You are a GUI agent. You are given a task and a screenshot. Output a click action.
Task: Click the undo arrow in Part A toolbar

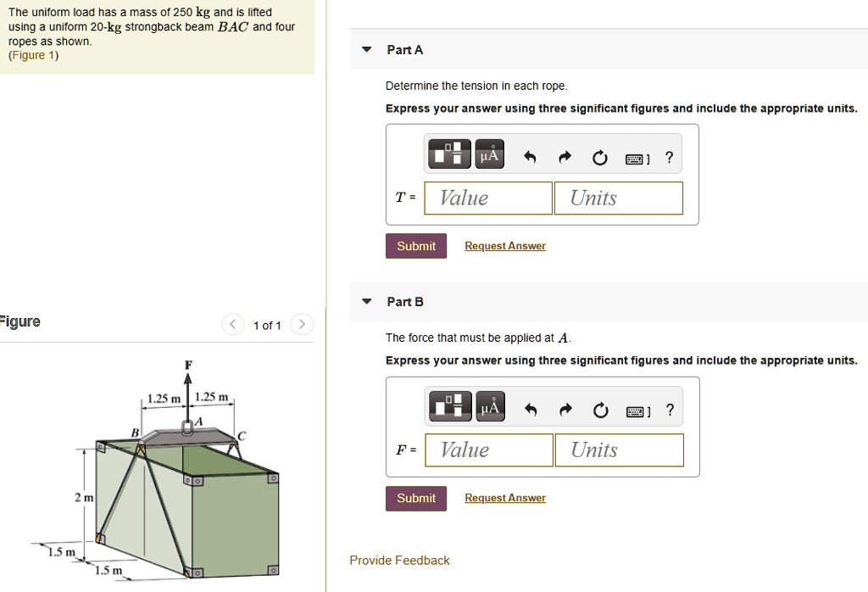531,158
